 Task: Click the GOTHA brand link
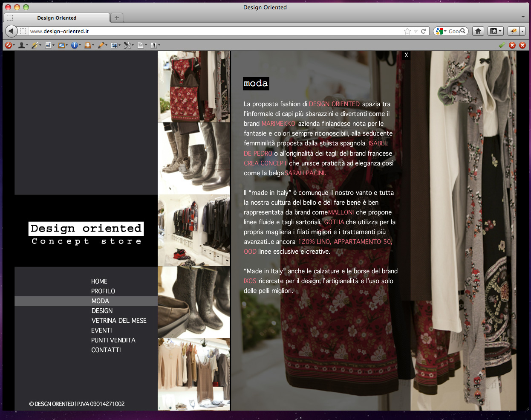(334, 222)
